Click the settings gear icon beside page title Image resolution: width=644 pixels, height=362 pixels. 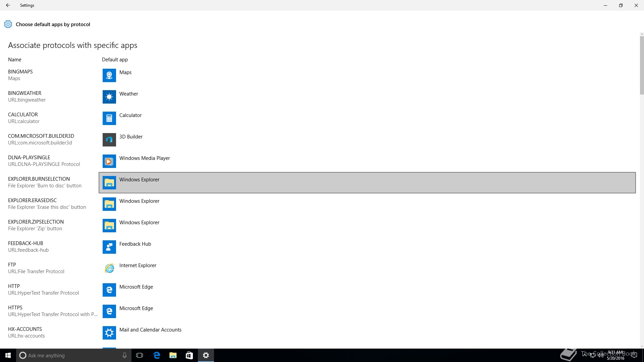[x=8, y=24]
